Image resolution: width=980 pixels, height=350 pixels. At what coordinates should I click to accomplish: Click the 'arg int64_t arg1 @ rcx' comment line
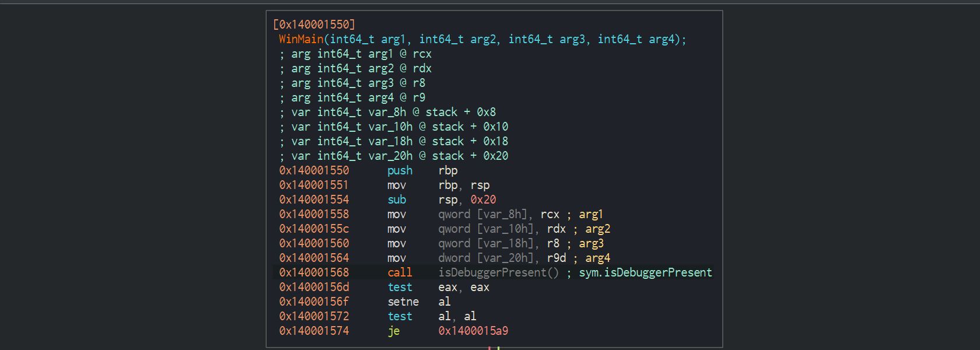355,54
